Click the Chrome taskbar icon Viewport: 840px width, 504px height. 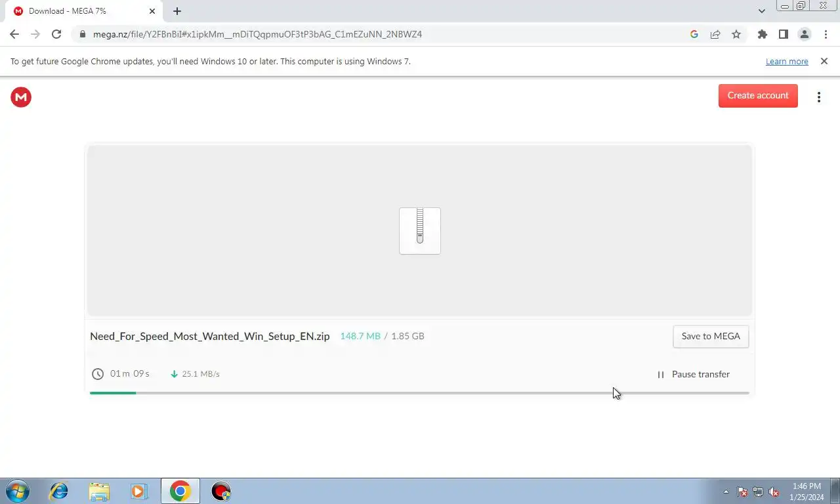[x=180, y=491]
